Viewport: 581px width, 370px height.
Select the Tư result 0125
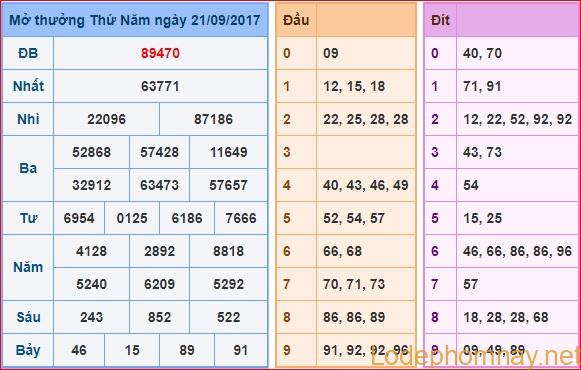point(132,218)
